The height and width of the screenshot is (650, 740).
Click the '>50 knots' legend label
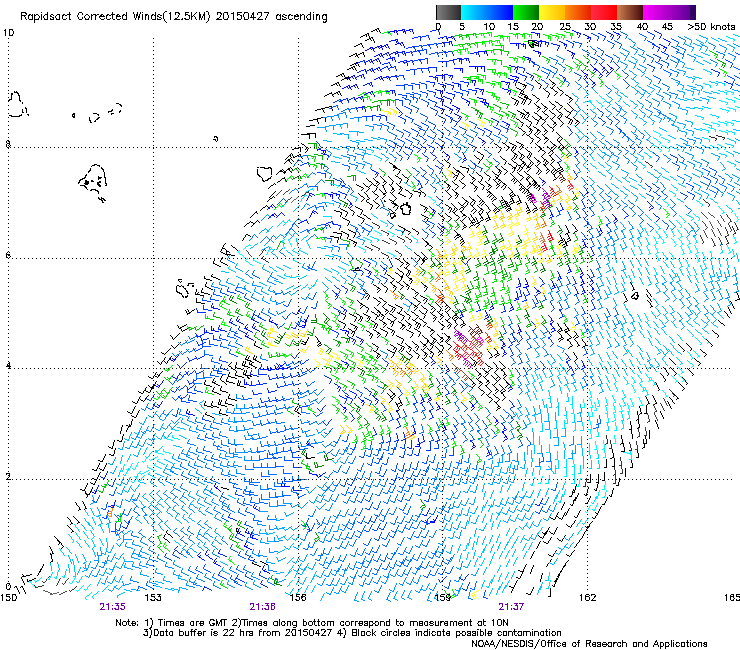(x=711, y=27)
